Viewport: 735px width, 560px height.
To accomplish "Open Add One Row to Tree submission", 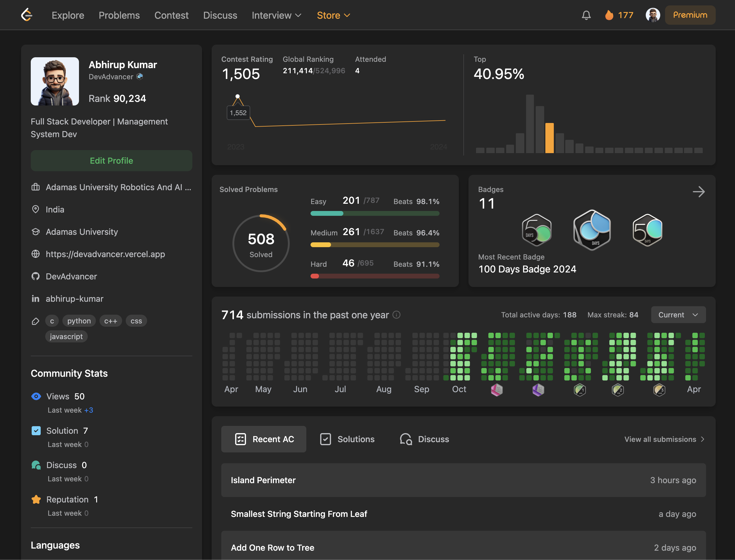I will click(x=463, y=545).
